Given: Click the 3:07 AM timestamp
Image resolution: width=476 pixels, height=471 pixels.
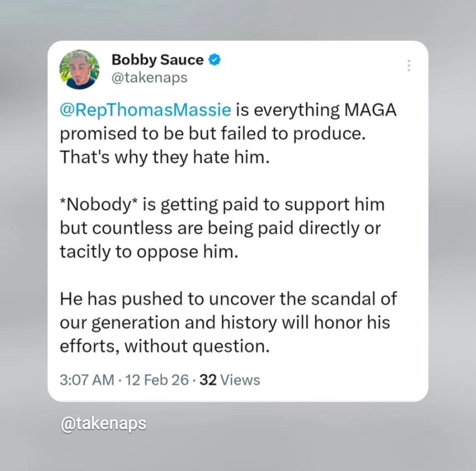Looking at the screenshot, I should click(x=87, y=380).
